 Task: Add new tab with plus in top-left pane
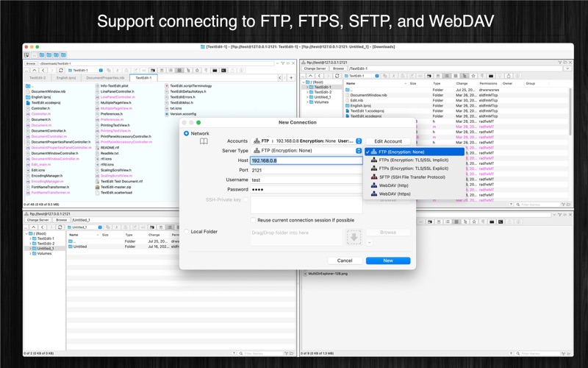pos(291,78)
